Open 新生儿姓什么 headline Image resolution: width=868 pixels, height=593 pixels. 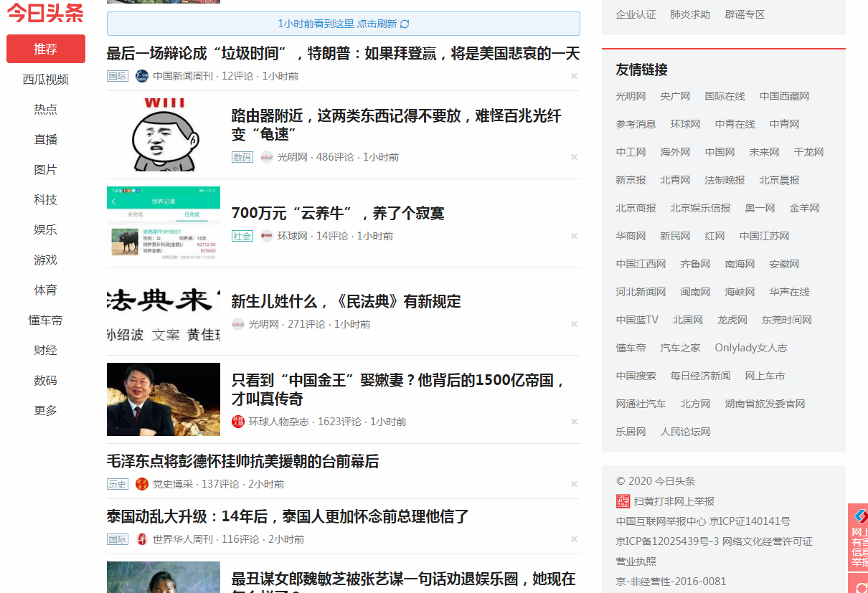point(346,301)
